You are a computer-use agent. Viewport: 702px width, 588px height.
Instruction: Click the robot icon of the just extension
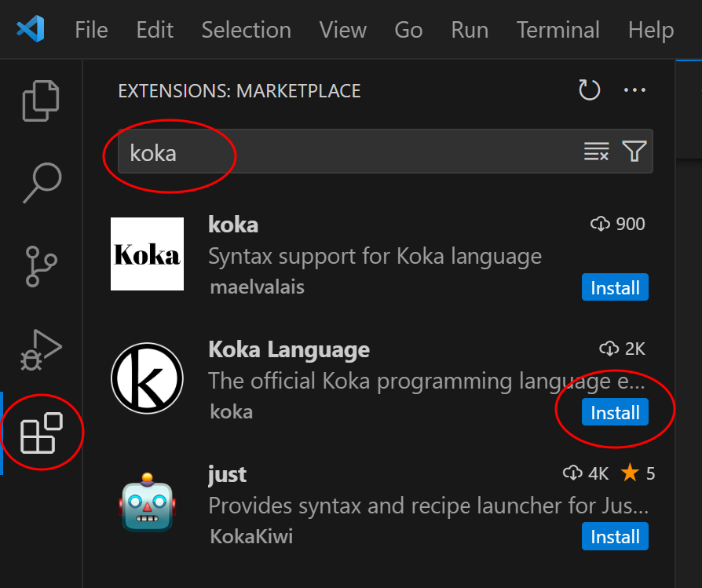[x=147, y=504]
